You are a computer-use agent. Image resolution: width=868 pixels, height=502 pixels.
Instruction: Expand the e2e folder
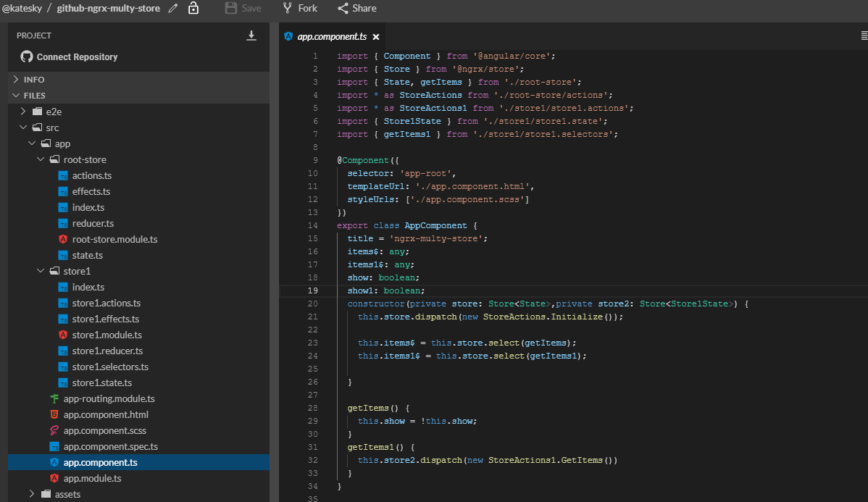(22, 111)
